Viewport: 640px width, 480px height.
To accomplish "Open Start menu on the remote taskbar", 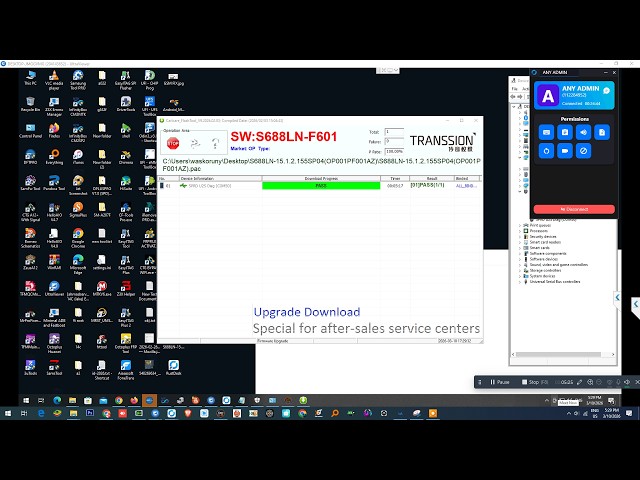I will click(x=26, y=400).
